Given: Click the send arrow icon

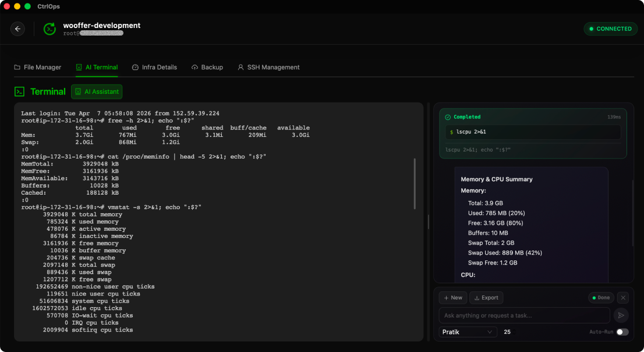Looking at the screenshot, I should (621, 315).
